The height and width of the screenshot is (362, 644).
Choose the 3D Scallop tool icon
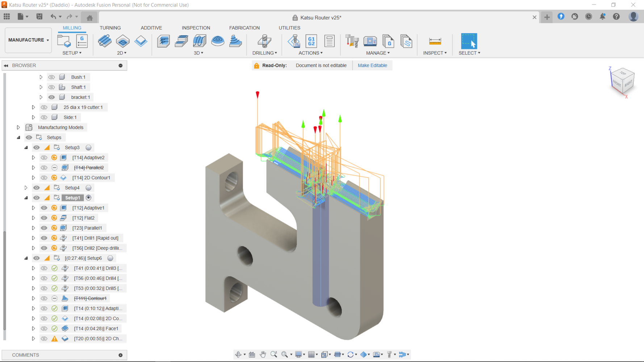pyautogui.click(x=218, y=41)
